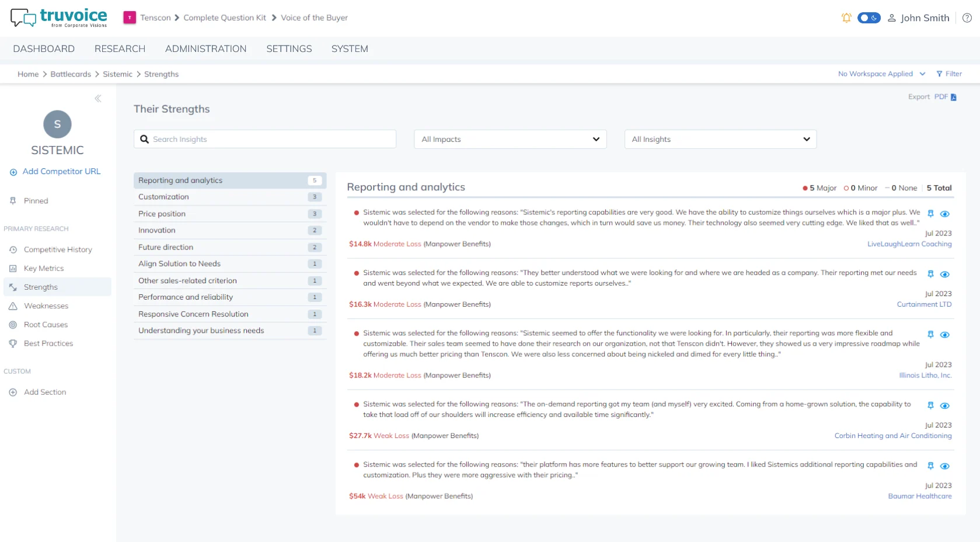Open Pinned items in sidebar
980x542 pixels.
tap(36, 201)
